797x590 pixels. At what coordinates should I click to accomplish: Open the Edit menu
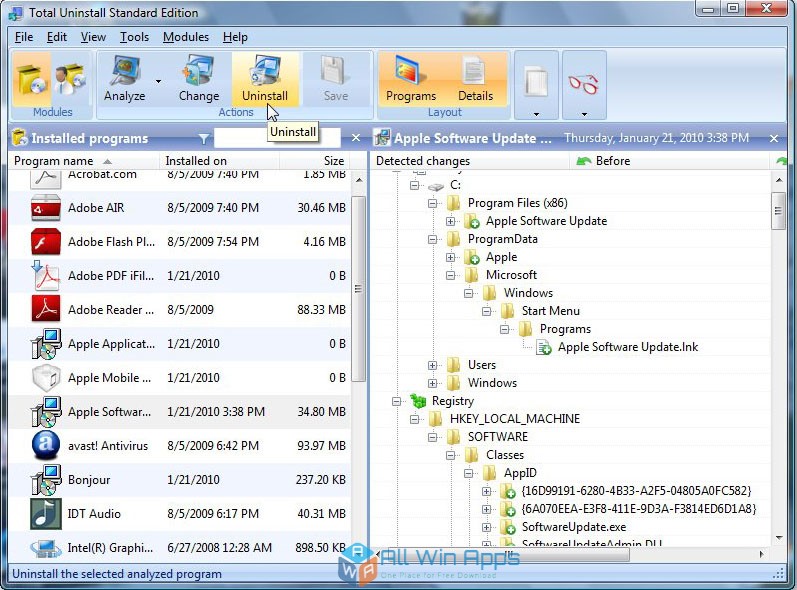click(x=56, y=37)
